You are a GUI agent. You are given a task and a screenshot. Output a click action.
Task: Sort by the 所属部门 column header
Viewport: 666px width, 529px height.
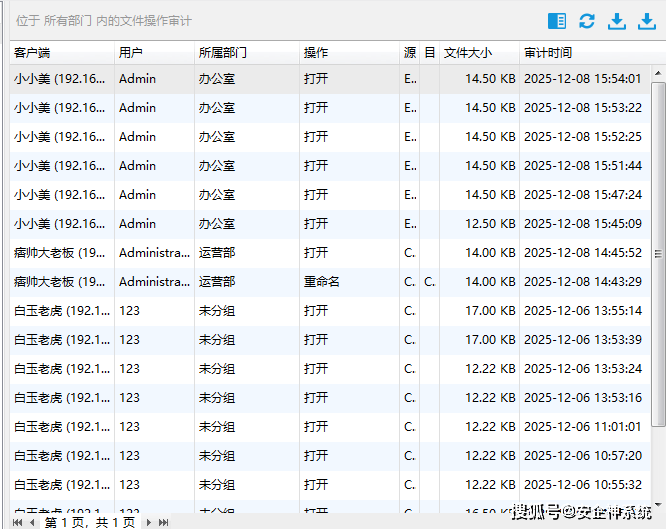[246, 52]
